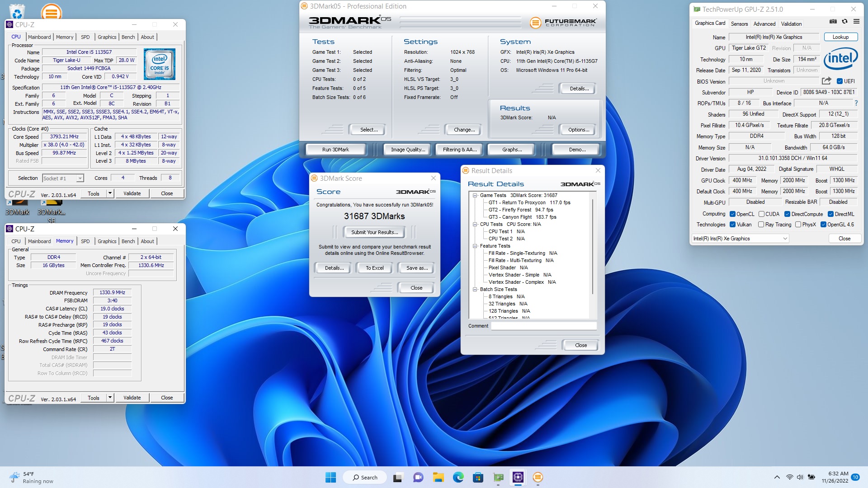This screenshot has height=488, width=868.
Task: Toggle the Ray Tracing checkbox
Action: point(761,225)
